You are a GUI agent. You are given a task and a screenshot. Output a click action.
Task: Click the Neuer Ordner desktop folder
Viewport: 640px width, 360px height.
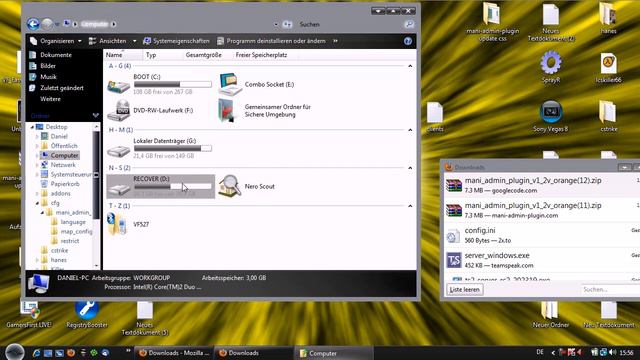tap(551, 315)
